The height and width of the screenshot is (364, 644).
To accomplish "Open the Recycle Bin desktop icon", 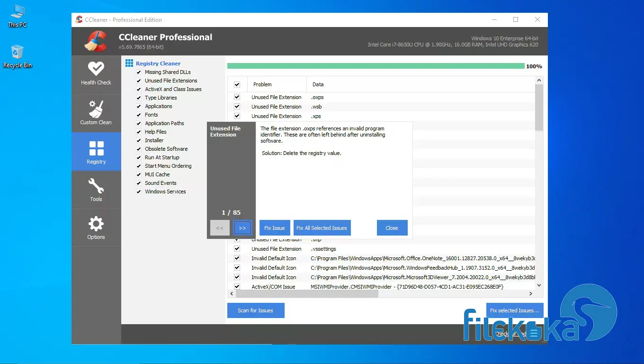I will [18, 56].
